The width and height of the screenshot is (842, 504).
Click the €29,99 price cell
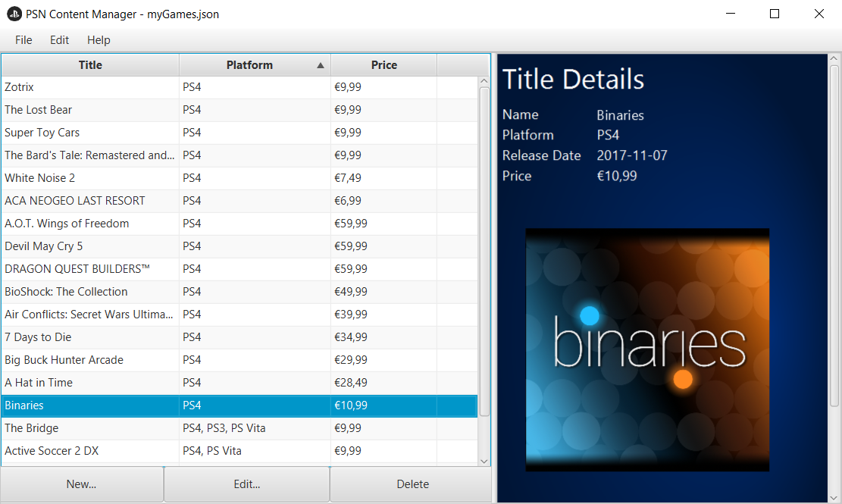[x=384, y=359]
